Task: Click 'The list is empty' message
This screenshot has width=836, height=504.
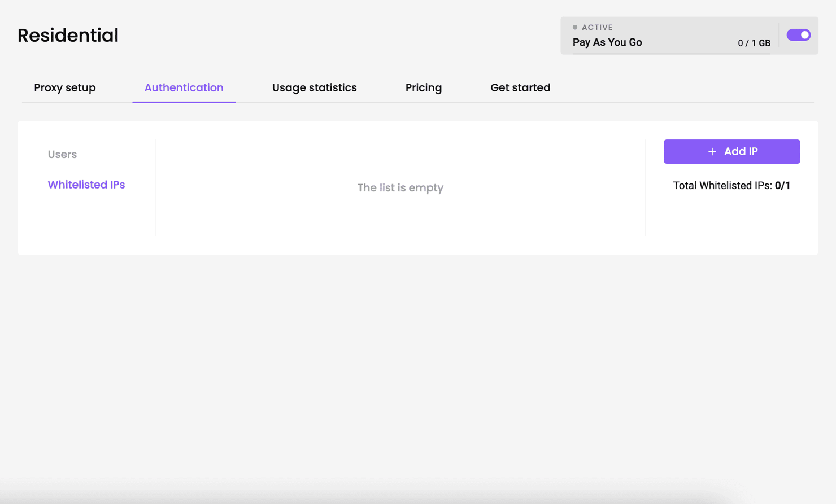Action: coord(400,187)
